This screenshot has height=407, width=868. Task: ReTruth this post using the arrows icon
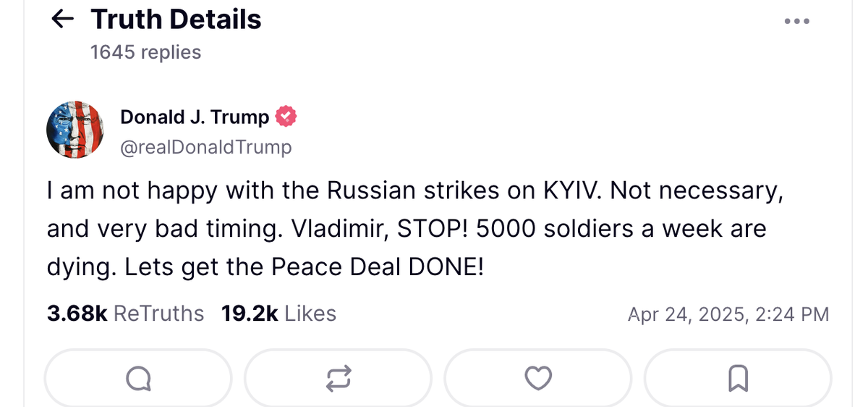[x=338, y=377]
